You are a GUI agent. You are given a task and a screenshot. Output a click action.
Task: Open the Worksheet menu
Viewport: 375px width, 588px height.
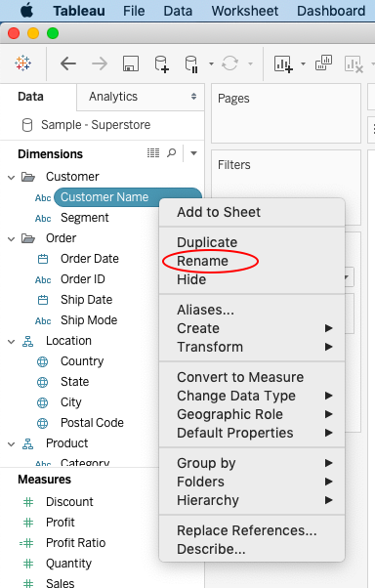[x=244, y=11]
